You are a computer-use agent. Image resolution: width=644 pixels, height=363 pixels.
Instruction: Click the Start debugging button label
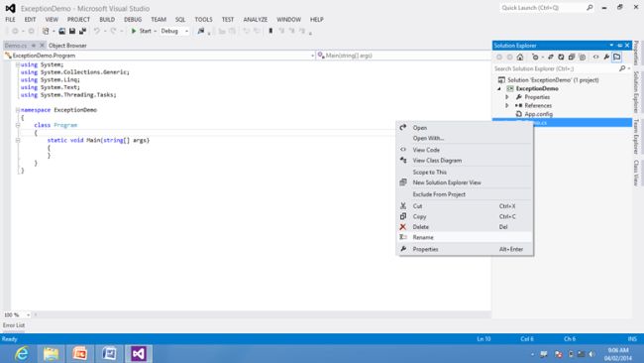146,32
